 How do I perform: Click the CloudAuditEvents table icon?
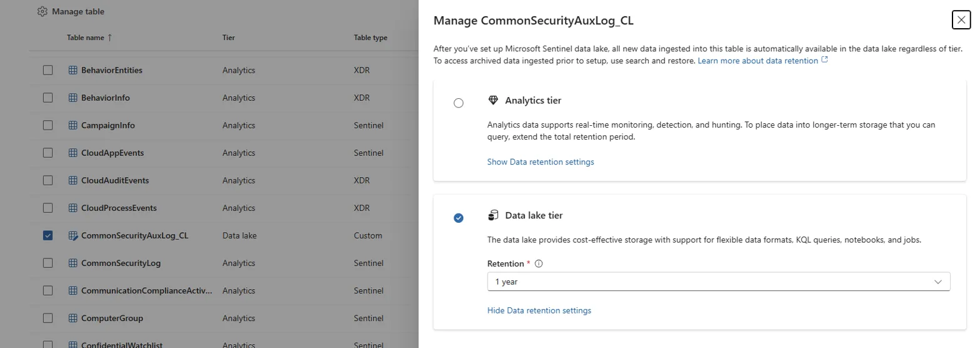(73, 180)
